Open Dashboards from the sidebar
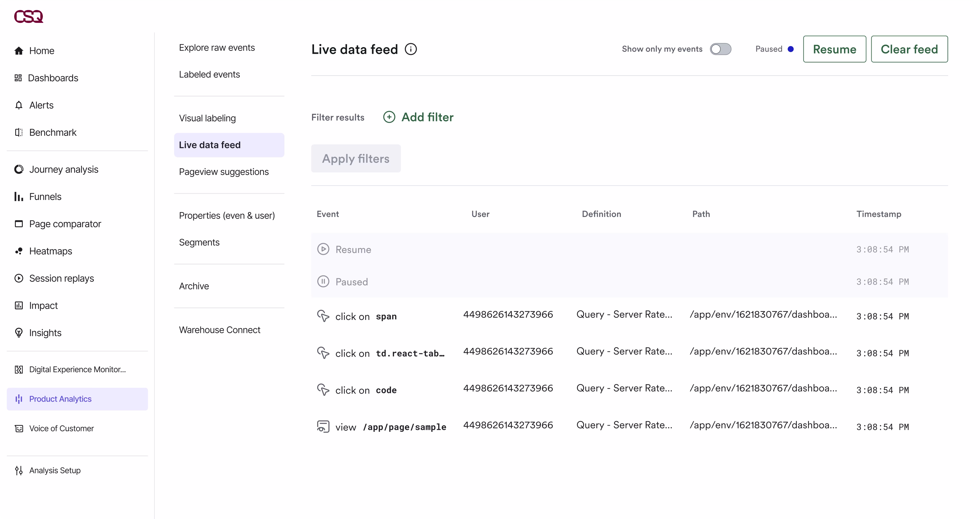This screenshot has height=519, width=980. (x=53, y=78)
